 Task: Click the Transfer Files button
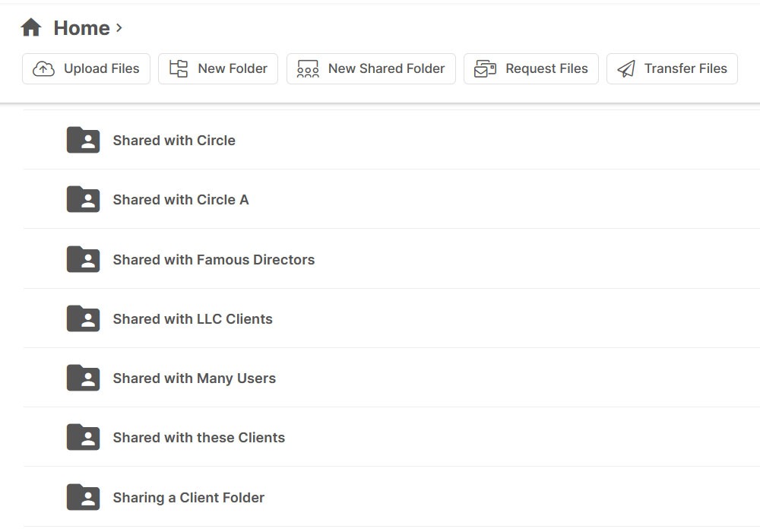pos(672,68)
